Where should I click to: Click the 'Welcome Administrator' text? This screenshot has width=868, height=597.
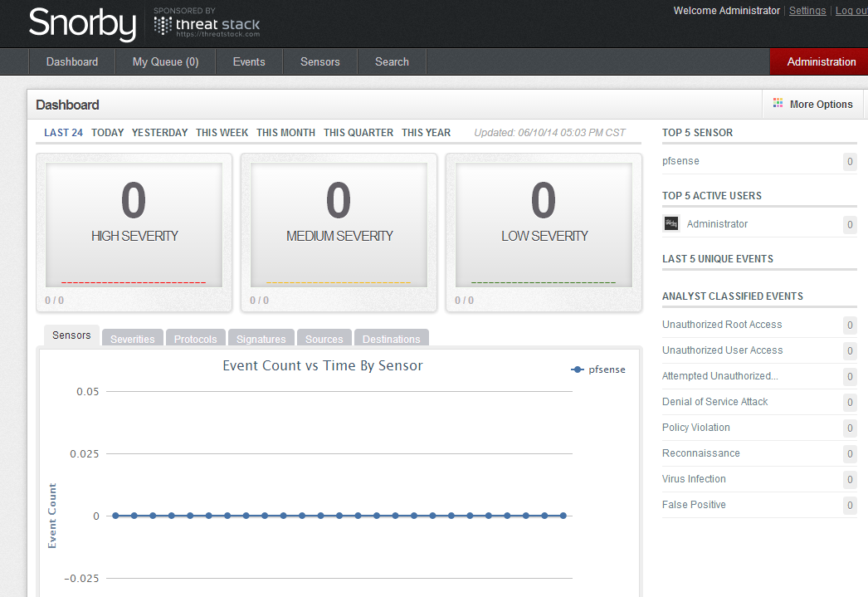tap(726, 11)
